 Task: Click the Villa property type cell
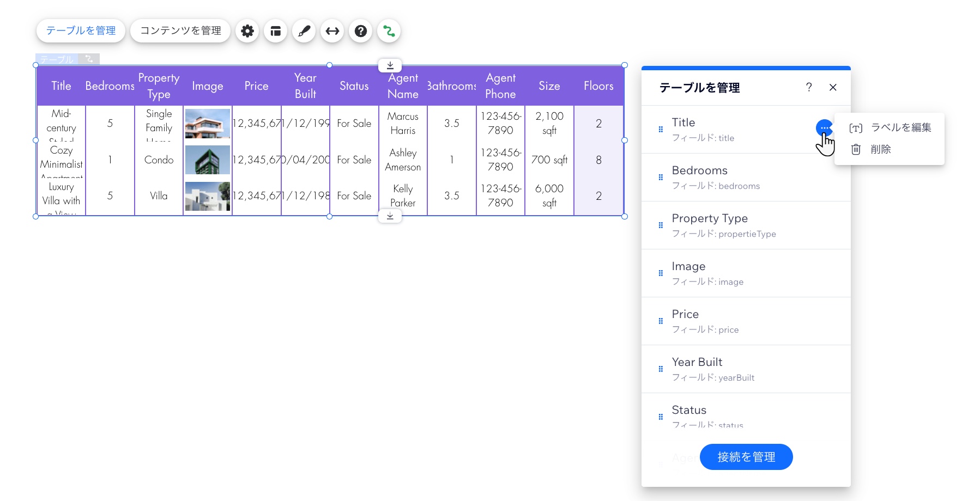coord(159,196)
